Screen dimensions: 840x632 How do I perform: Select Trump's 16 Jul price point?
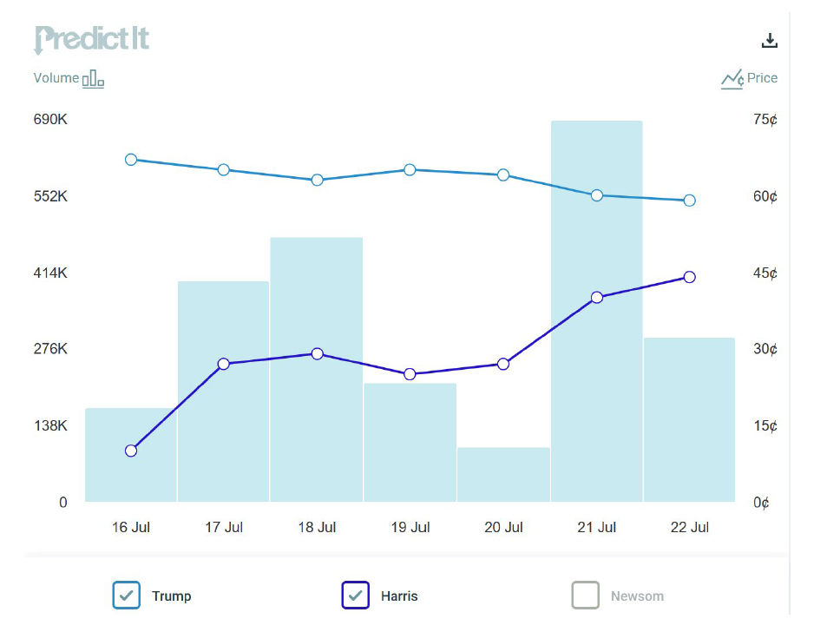131,160
